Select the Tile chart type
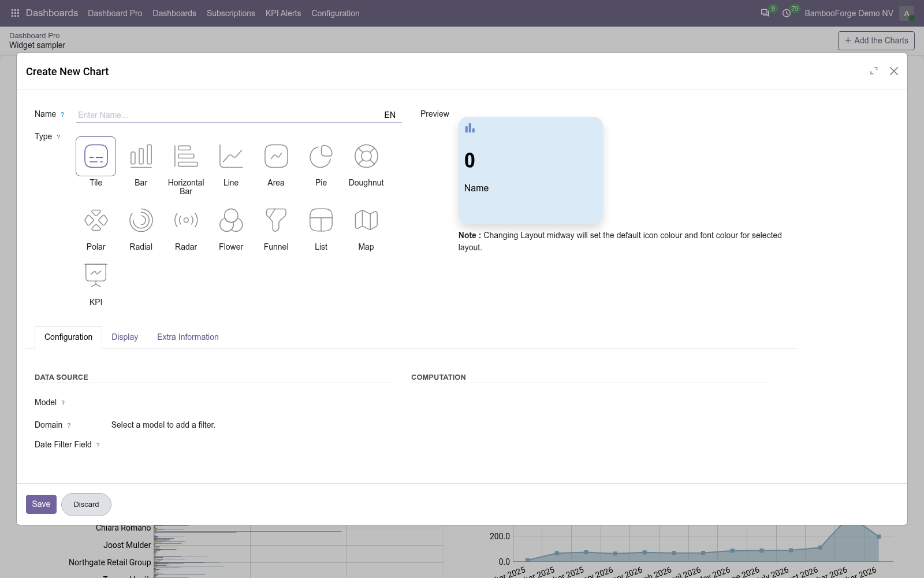The width and height of the screenshot is (924, 578). tap(96, 156)
